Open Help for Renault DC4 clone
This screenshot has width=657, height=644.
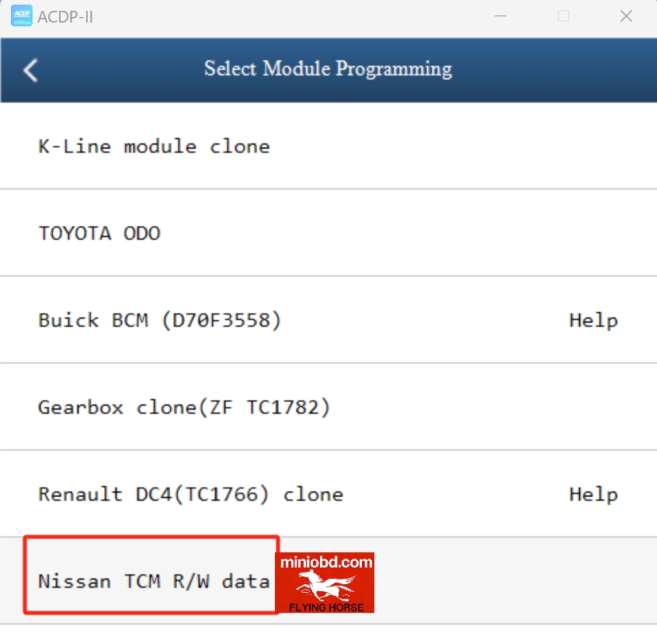(593, 494)
